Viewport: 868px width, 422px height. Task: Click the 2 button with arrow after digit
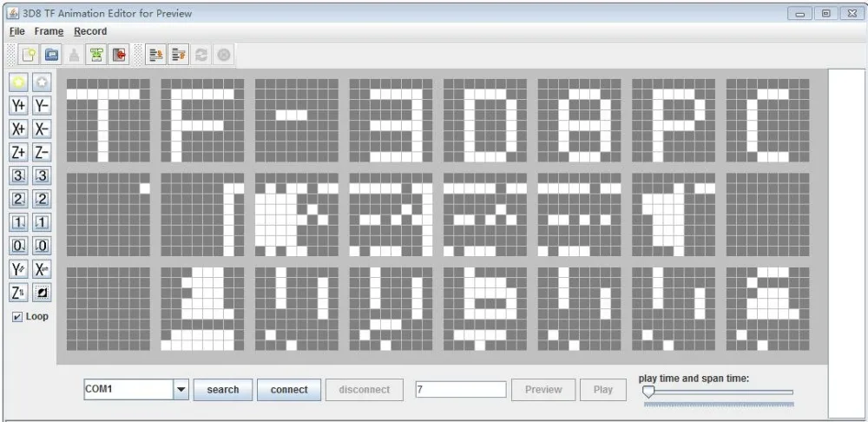(19, 200)
